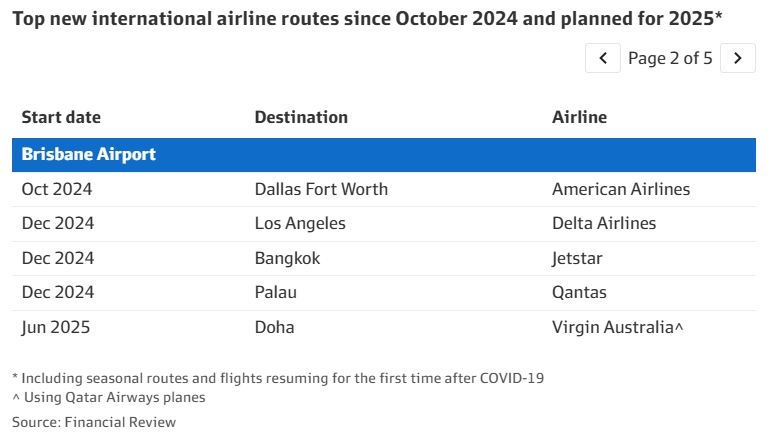Select the blue Brisbane Airport group row
Screen dimensions: 778x444
[384, 155]
